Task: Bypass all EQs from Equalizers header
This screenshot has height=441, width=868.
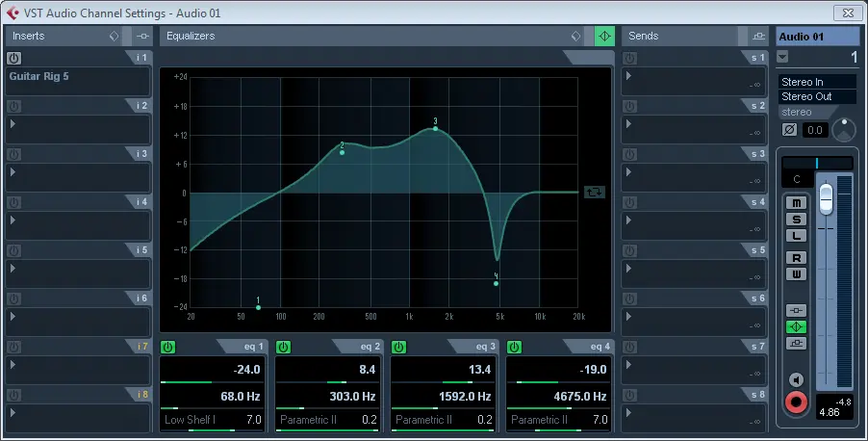Action: (604, 36)
